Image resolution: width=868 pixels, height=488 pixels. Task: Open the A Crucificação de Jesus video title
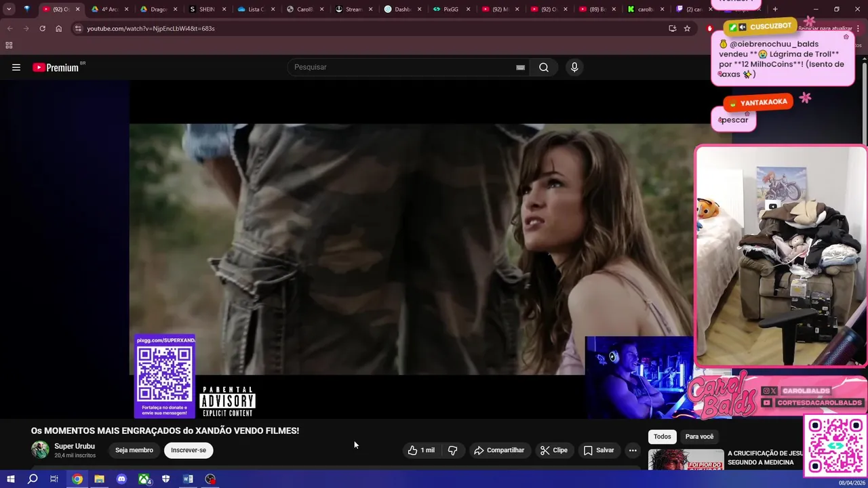[x=765, y=457]
